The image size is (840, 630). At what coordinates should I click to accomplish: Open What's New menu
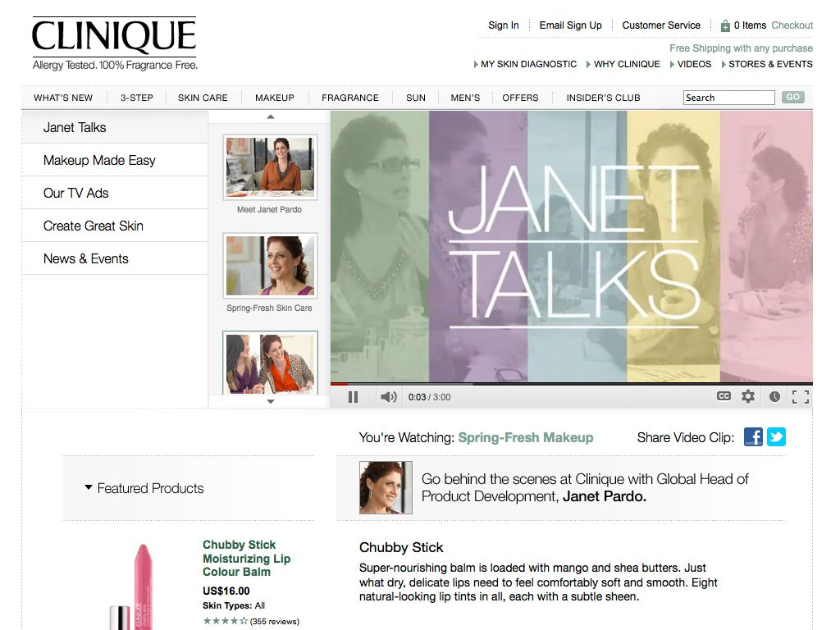coord(63,98)
